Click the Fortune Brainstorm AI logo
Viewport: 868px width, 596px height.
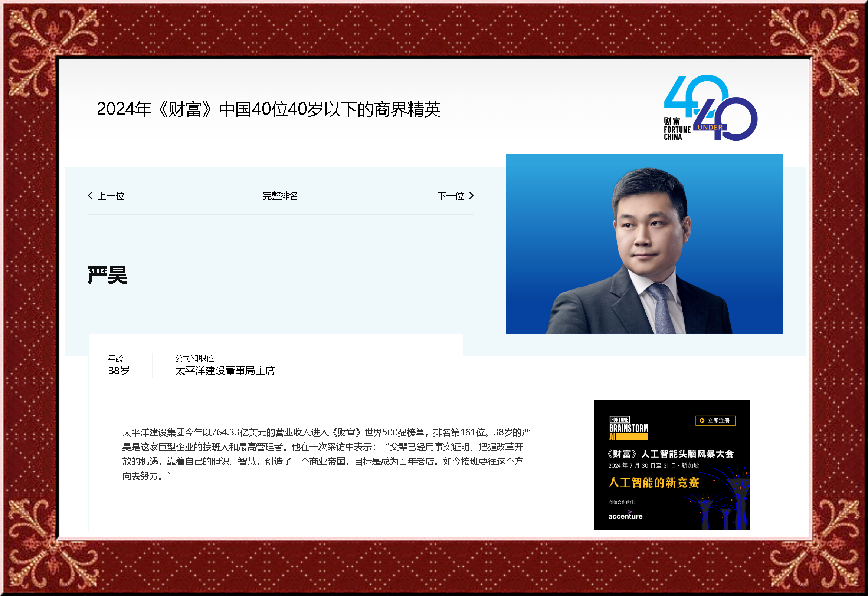(629, 428)
